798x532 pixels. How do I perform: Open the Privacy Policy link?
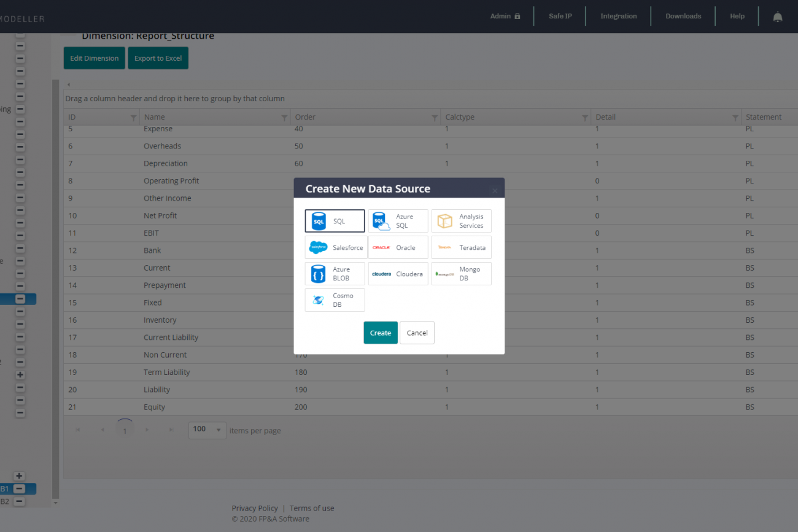click(x=255, y=508)
